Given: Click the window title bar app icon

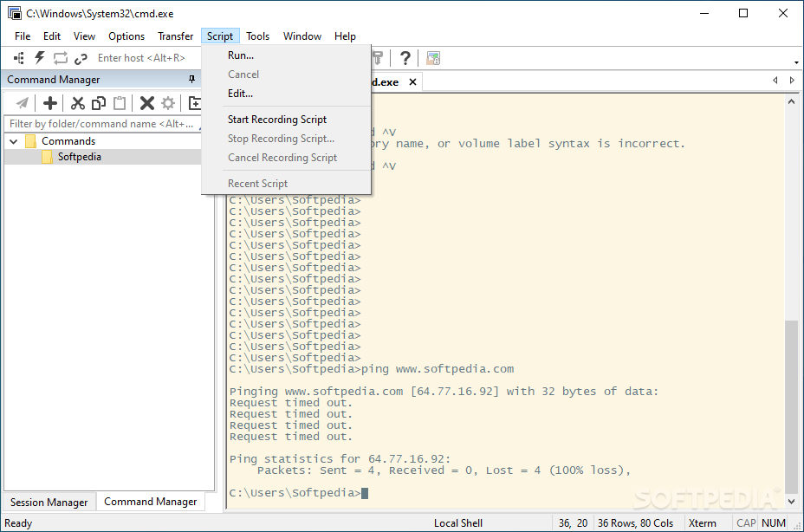Looking at the screenshot, I should click(x=15, y=13).
